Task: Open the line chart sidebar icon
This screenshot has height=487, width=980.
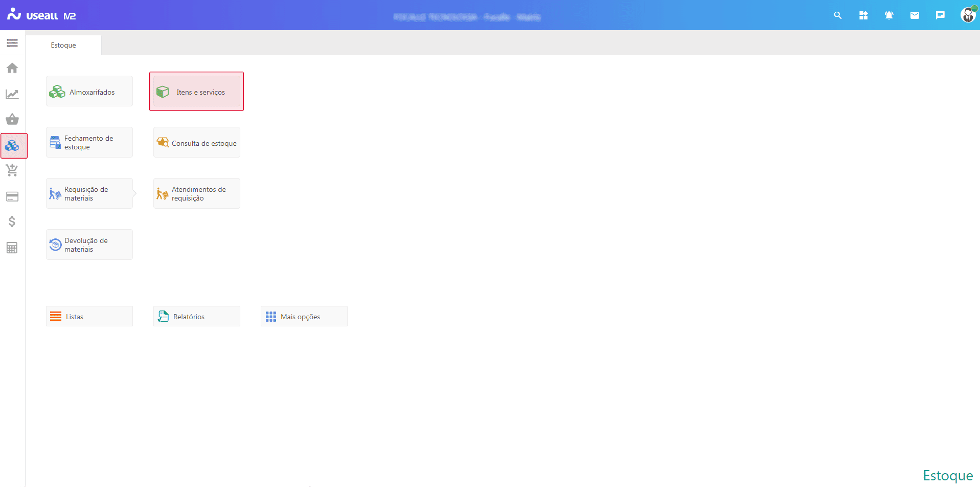Action: tap(12, 94)
